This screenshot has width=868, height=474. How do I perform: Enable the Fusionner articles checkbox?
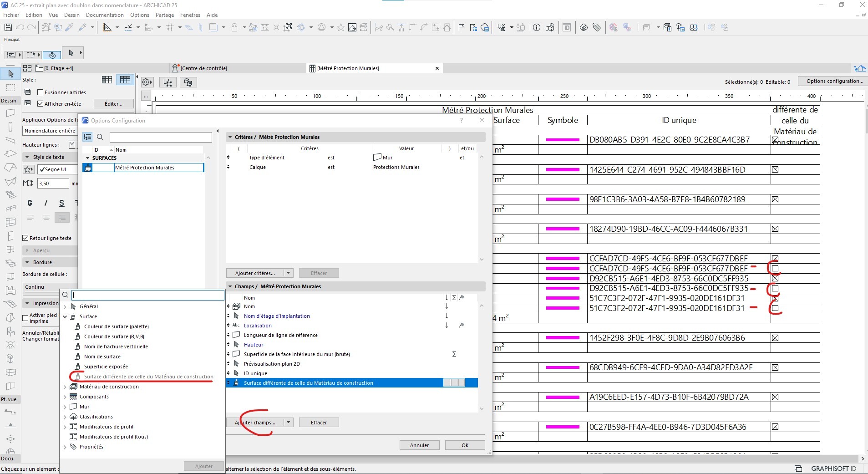tap(41, 92)
